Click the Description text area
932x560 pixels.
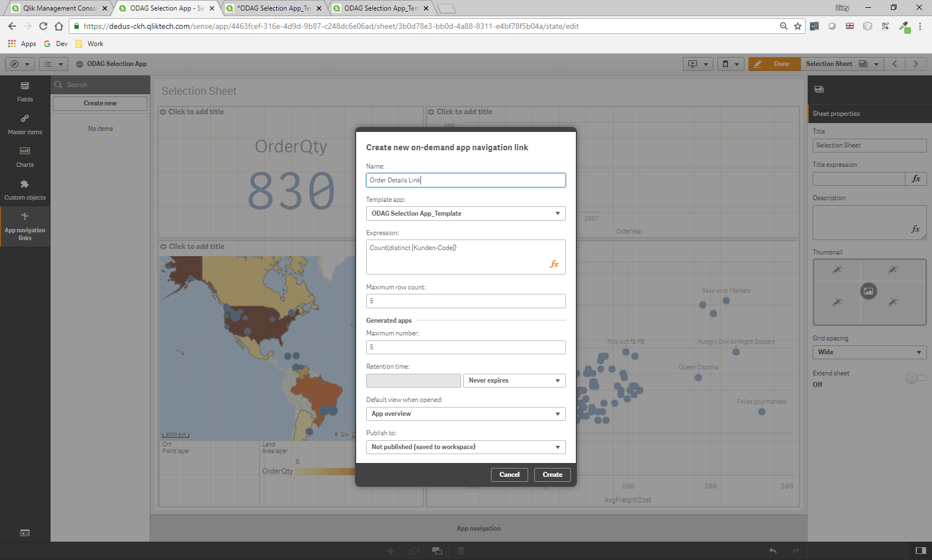click(x=870, y=222)
